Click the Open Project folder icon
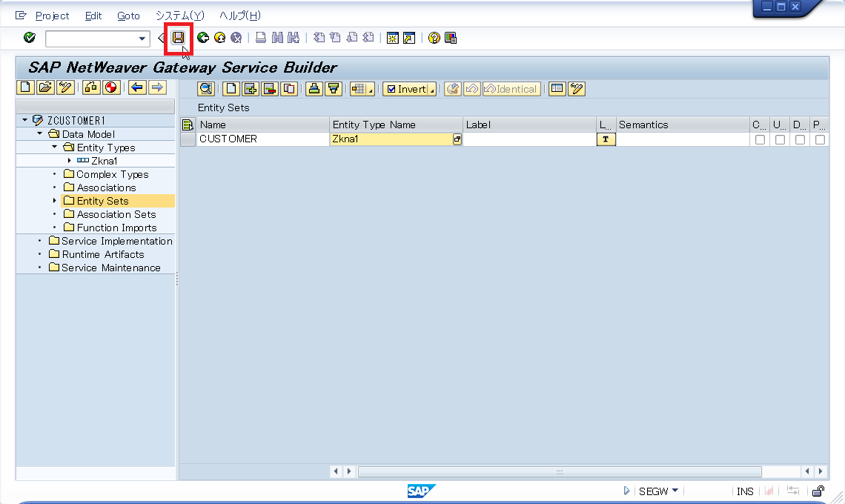 46,87
